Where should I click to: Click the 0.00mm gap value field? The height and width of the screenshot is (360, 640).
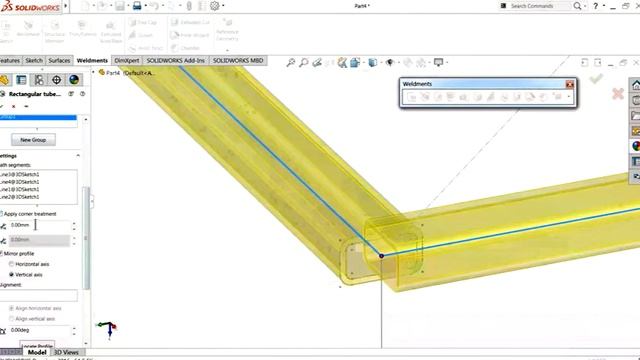[40, 225]
